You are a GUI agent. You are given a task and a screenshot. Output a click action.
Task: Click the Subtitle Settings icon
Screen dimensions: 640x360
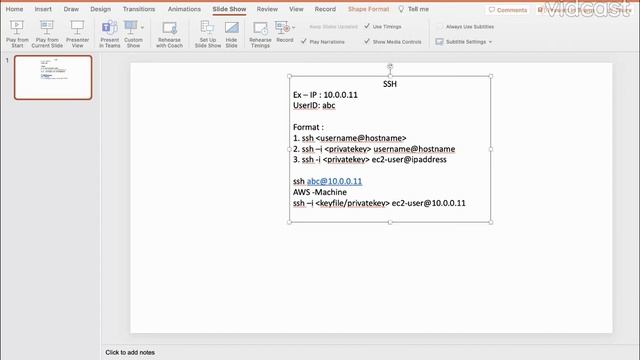pos(439,42)
